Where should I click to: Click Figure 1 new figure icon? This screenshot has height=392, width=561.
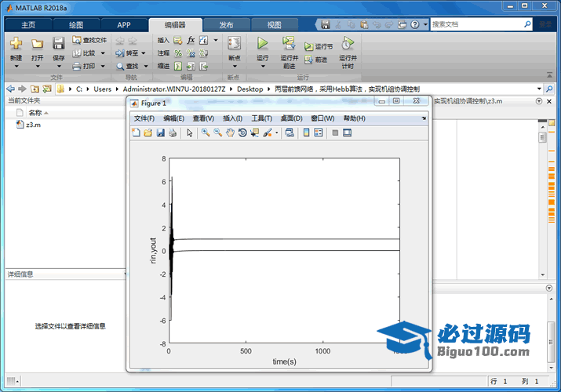136,133
